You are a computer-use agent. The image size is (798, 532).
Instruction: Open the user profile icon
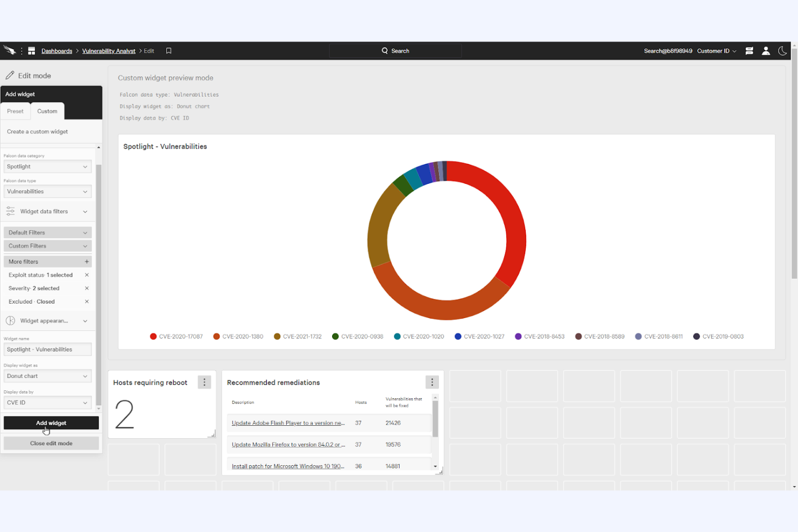[766, 51]
